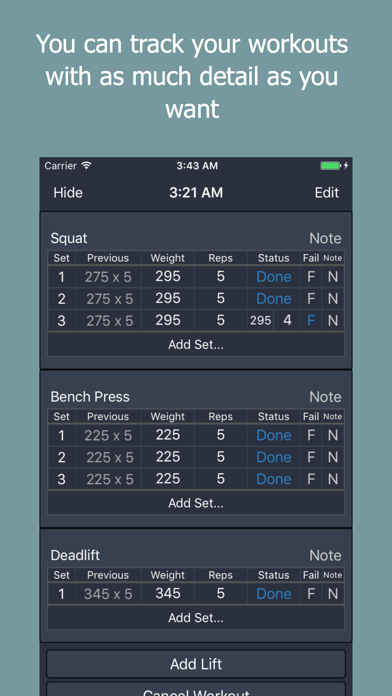Add note N to Deadlift set 1

[x=333, y=594]
